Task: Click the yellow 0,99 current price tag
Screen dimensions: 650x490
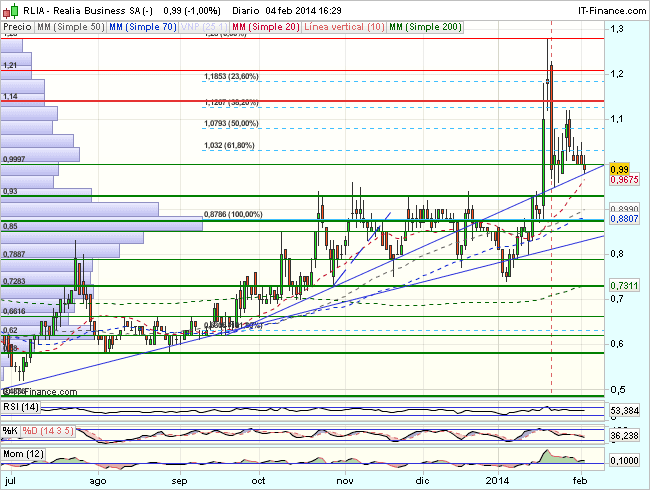Action: click(619, 169)
